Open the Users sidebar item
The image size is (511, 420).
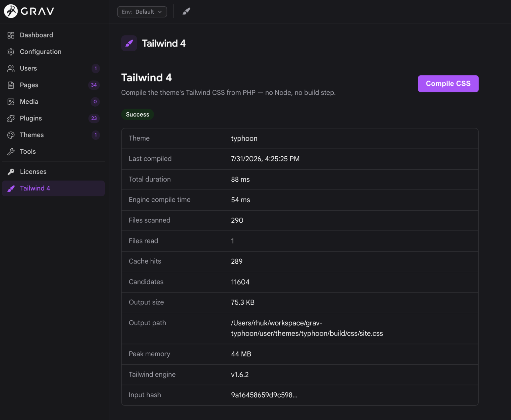click(28, 68)
